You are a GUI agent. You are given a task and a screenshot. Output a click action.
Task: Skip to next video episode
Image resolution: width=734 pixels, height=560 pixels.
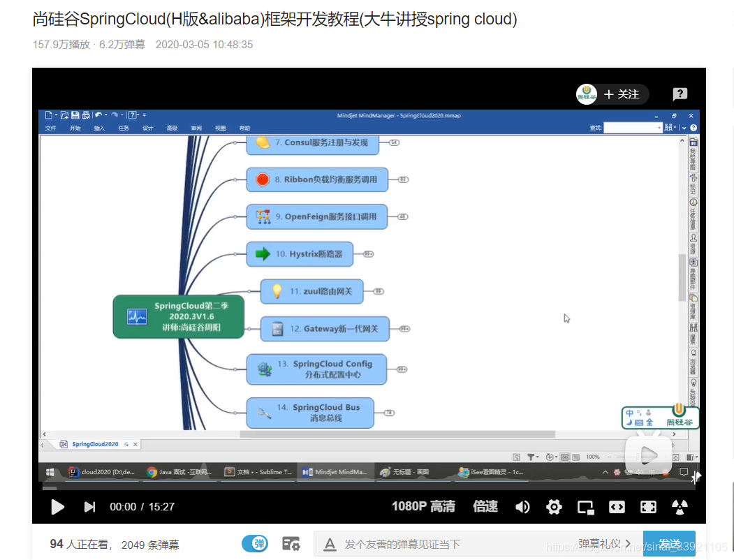pos(89,507)
